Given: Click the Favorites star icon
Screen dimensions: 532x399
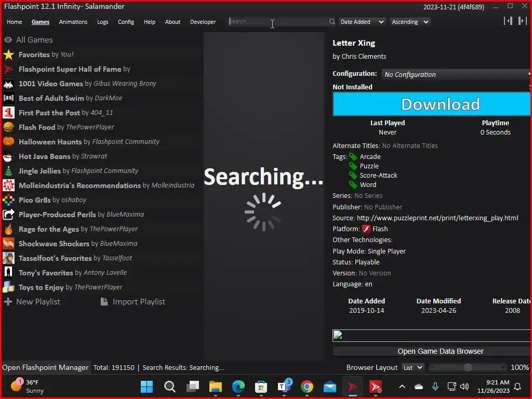Looking at the screenshot, I should coord(8,55).
